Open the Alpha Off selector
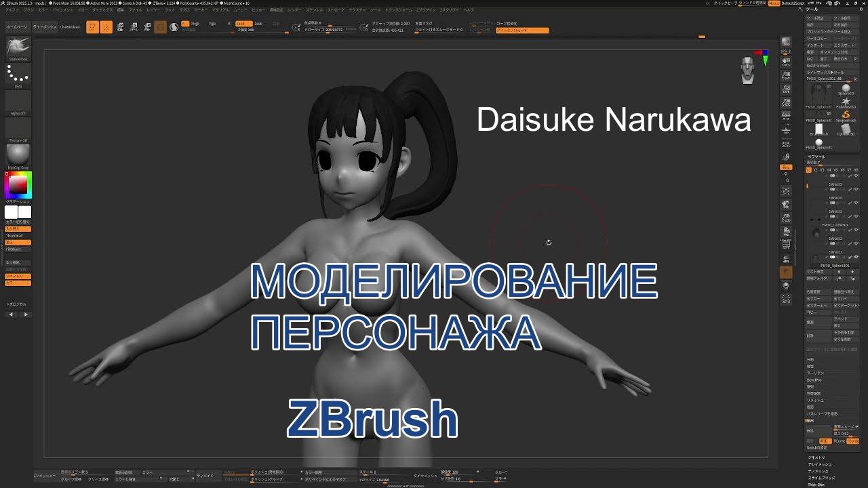Viewport: 868px width, 488px height. (18, 103)
